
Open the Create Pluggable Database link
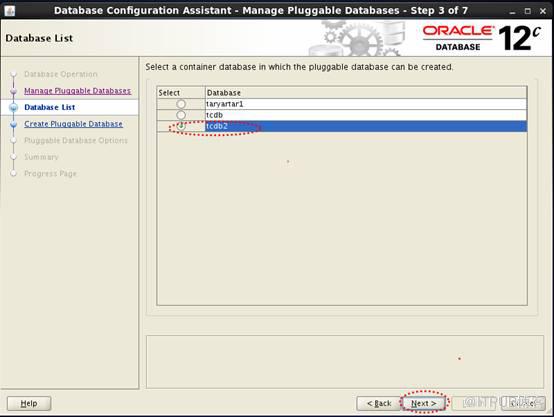point(73,124)
